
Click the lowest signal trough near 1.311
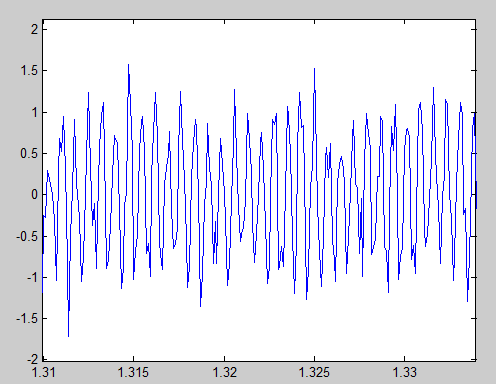[x=68, y=335]
